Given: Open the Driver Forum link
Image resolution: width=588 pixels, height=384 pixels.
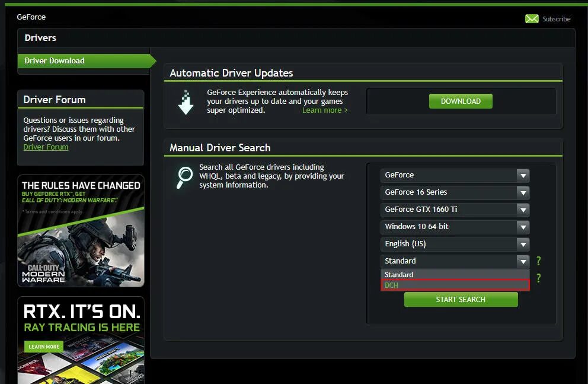Looking at the screenshot, I should (46, 147).
